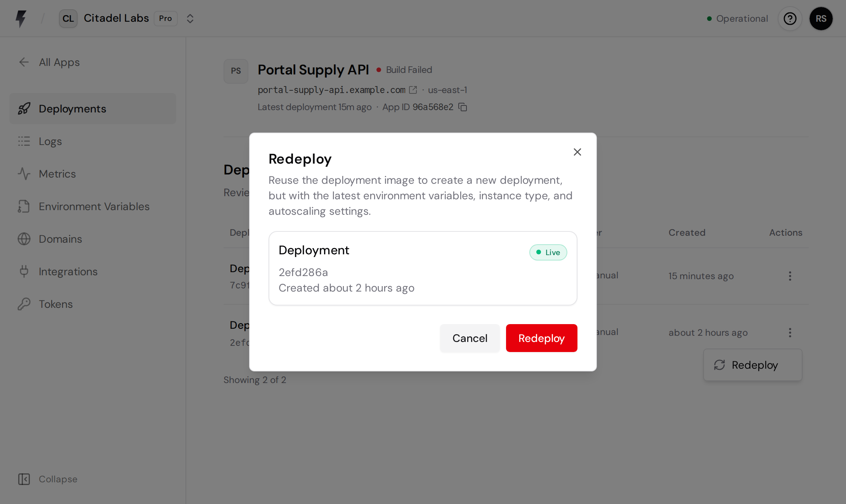Screen dimensions: 846x504
Task: Open actions menu for about 2 hours ago deployment
Action: pyautogui.click(x=790, y=333)
